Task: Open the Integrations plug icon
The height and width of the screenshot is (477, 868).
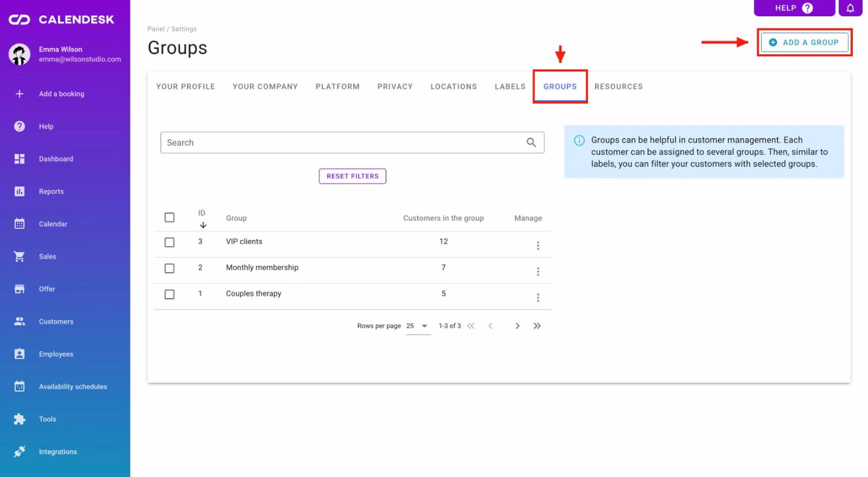Action: 19,452
